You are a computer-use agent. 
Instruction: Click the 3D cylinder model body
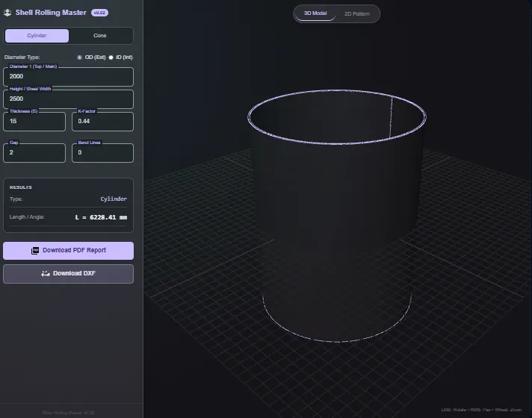[x=336, y=217]
